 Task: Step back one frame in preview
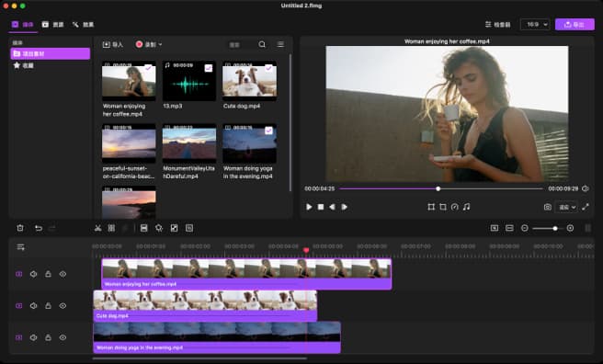332,207
